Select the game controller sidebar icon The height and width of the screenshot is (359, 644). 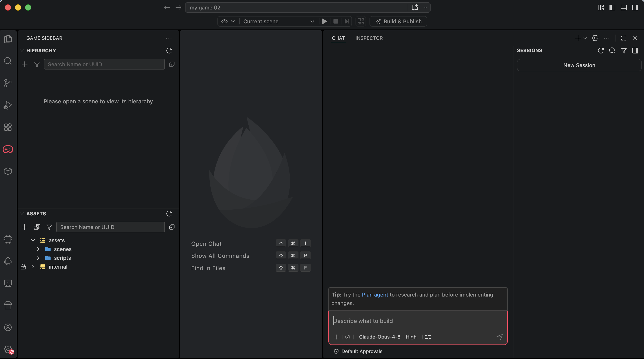8,149
